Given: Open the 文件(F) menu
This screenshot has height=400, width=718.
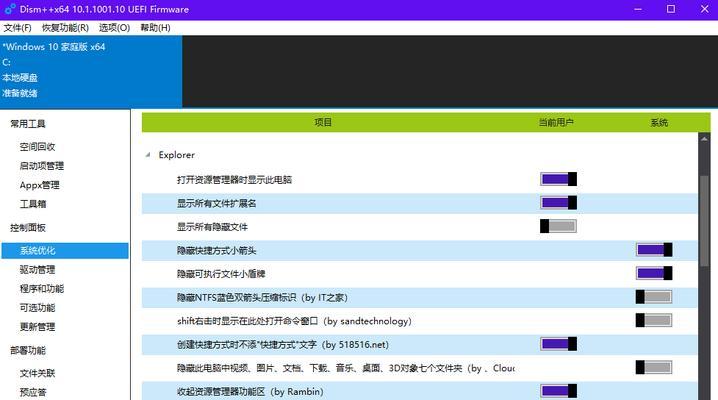Looking at the screenshot, I should click(17, 28).
